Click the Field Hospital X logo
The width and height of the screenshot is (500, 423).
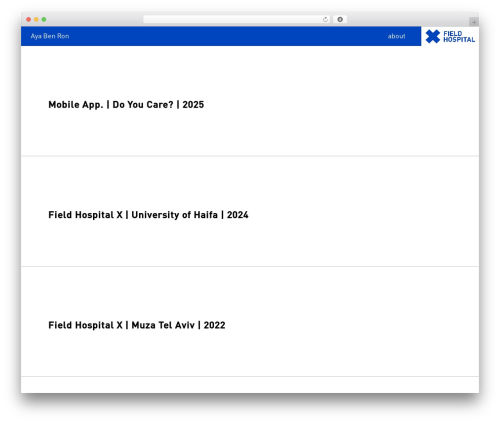tap(450, 36)
